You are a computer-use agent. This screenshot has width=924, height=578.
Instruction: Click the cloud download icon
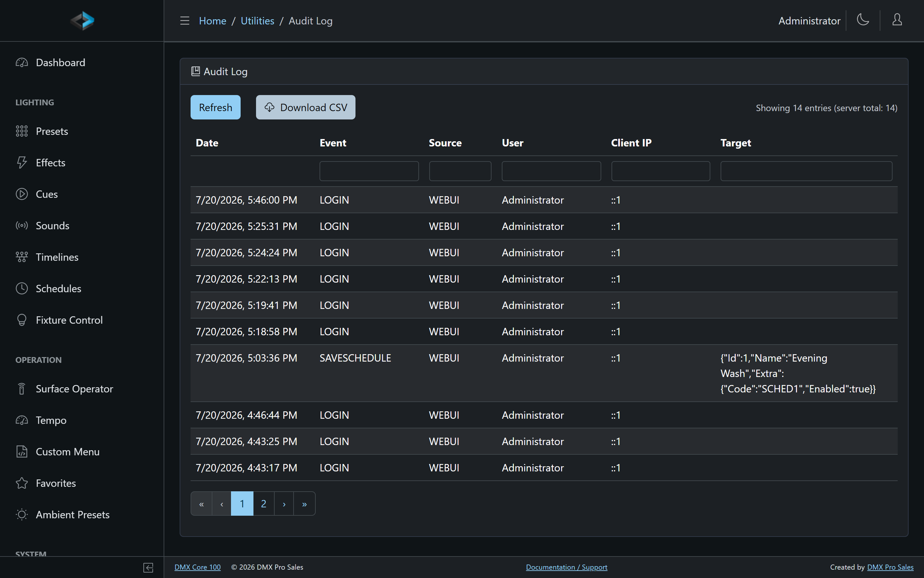tap(269, 108)
